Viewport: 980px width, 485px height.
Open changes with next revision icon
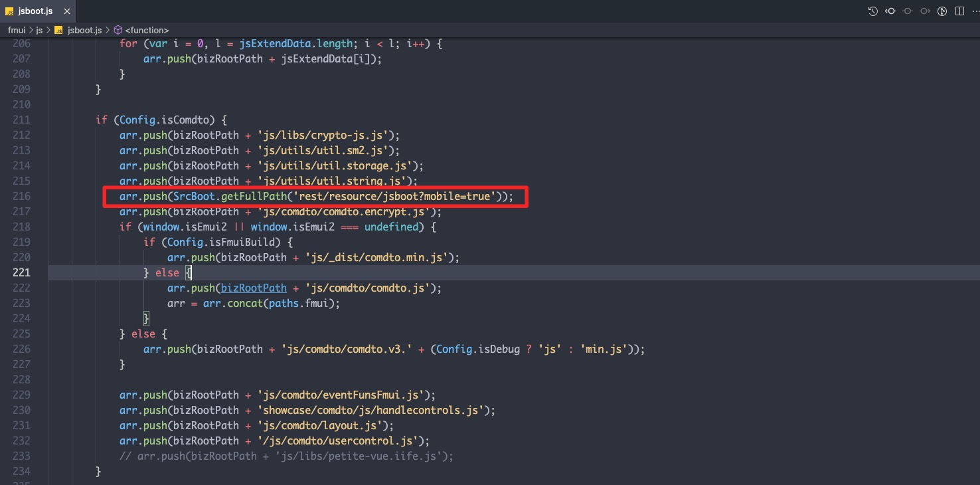coord(925,11)
